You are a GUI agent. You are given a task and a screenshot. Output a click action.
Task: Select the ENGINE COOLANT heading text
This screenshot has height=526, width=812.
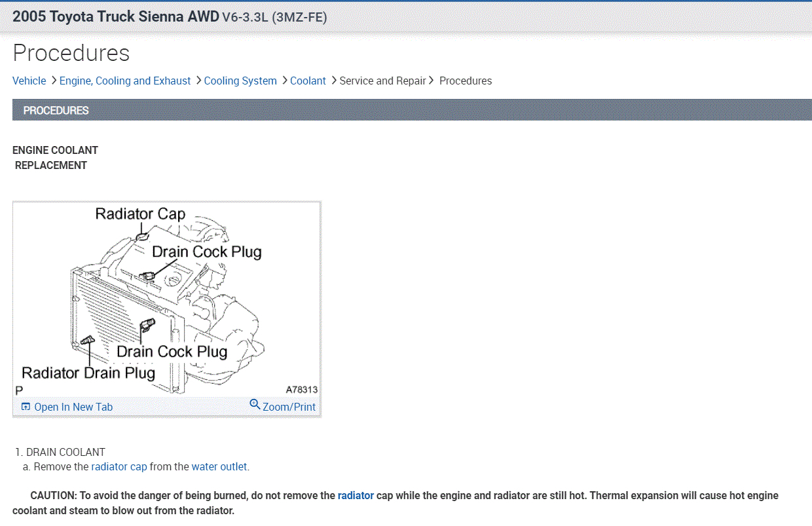55,150
